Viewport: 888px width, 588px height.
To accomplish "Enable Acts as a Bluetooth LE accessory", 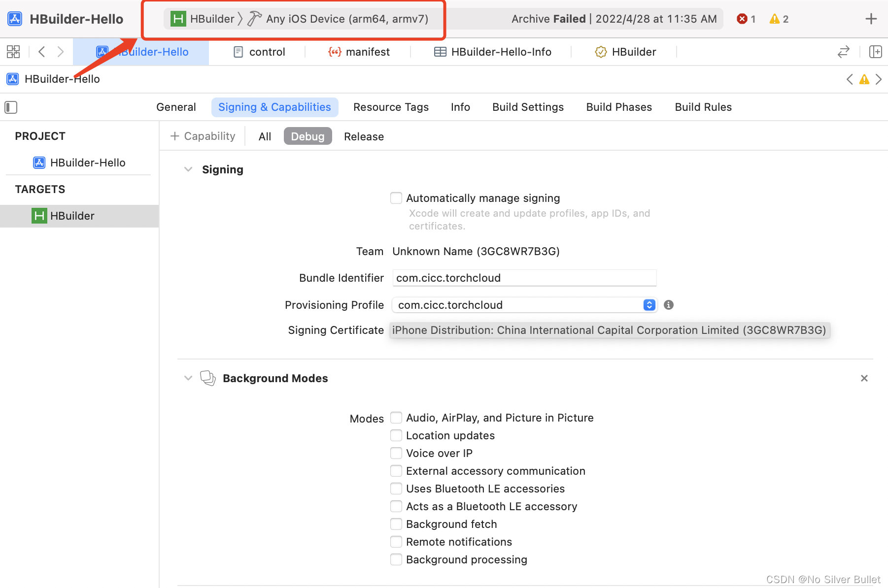I will coord(396,506).
